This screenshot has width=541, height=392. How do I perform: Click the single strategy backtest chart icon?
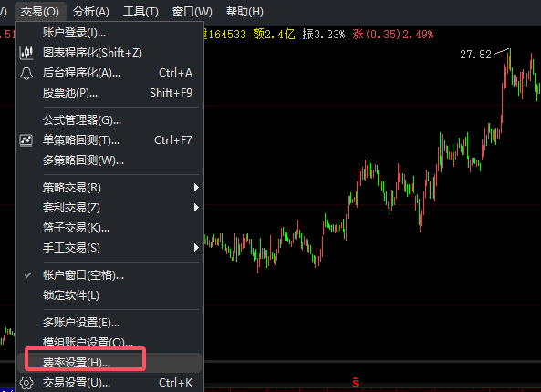pyautogui.click(x=26, y=140)
